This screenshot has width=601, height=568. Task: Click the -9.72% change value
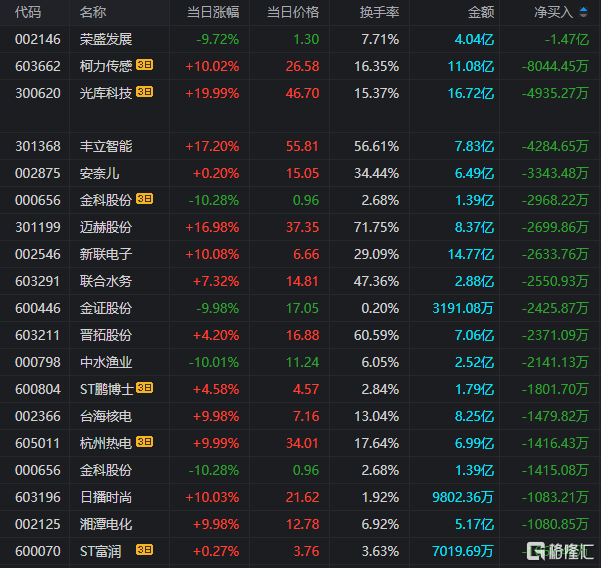coord(218,39)
